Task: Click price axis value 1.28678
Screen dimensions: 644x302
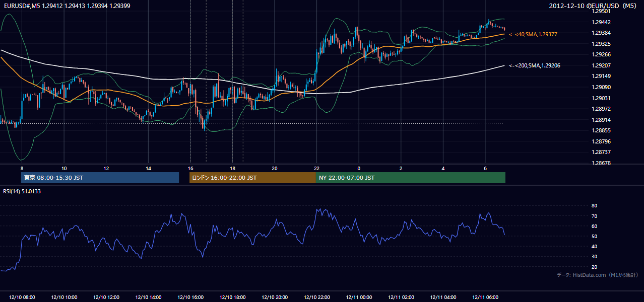Action: [601, 163]
